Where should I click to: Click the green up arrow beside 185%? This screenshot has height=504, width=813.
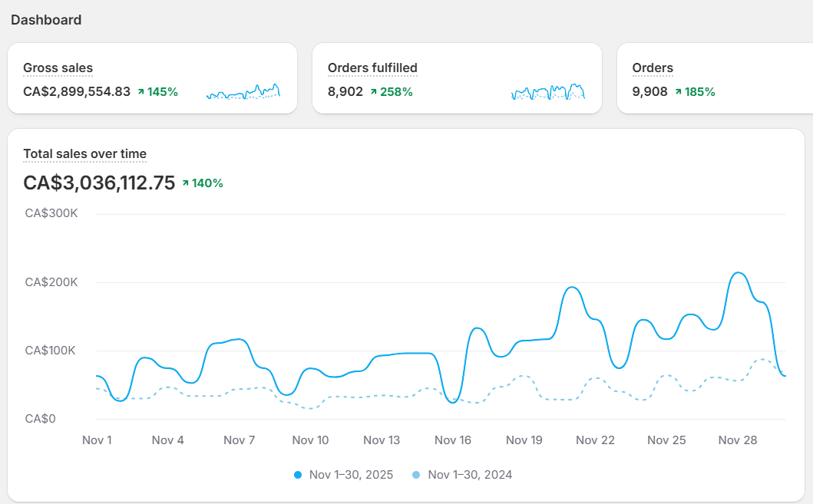(678, 92)
